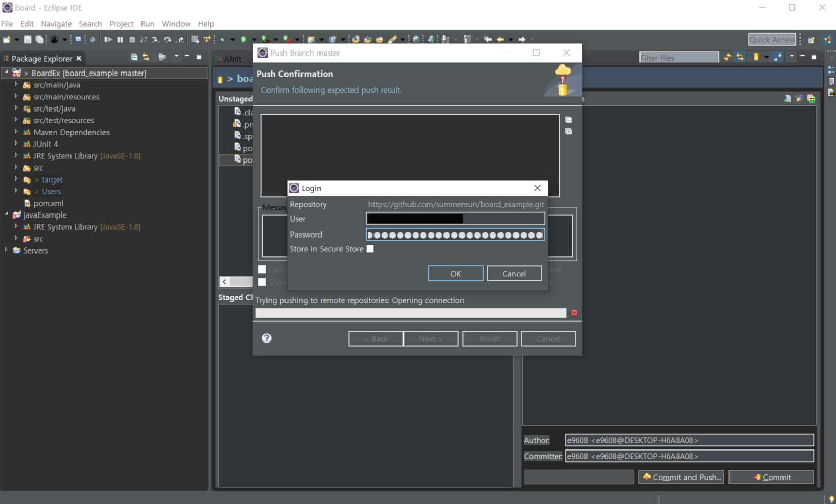
Task: Click Cancel in the Login dialog
Action: point(514,273)
